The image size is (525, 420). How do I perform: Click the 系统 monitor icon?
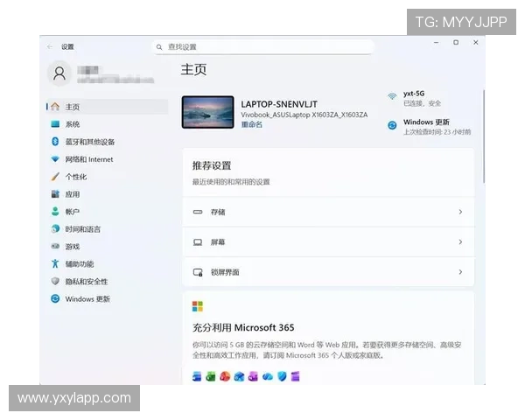pos(55,124)
